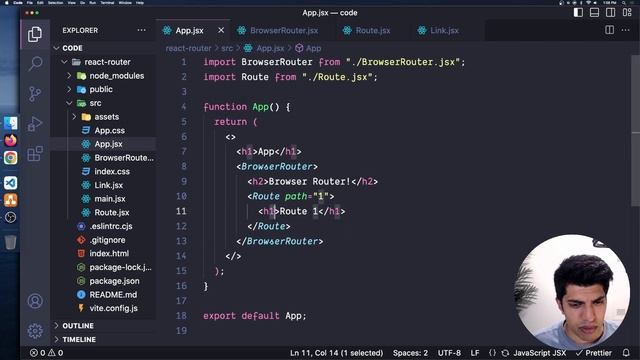Close the App.jsx tab

[221, 30]
